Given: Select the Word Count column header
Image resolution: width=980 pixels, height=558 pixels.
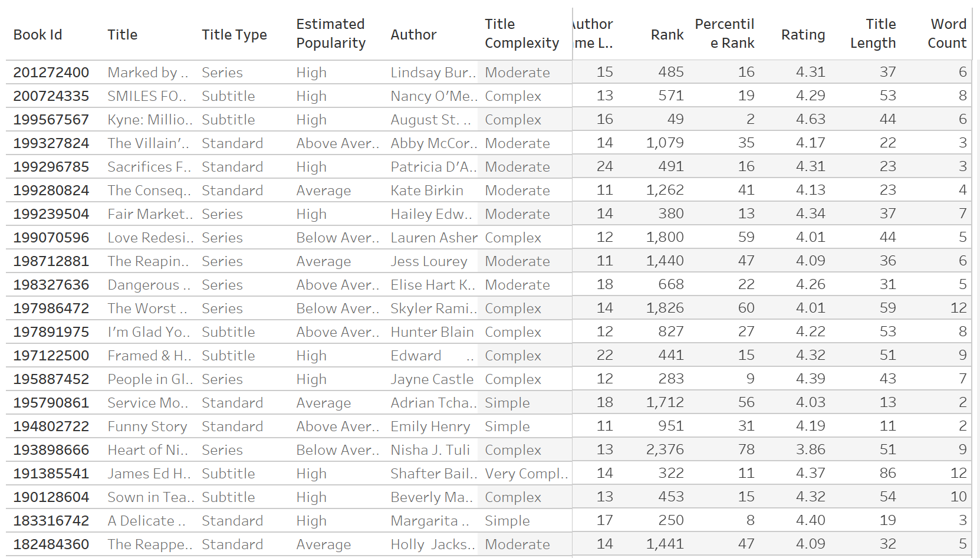Looking at the screenshot, I should click(947, 34).
